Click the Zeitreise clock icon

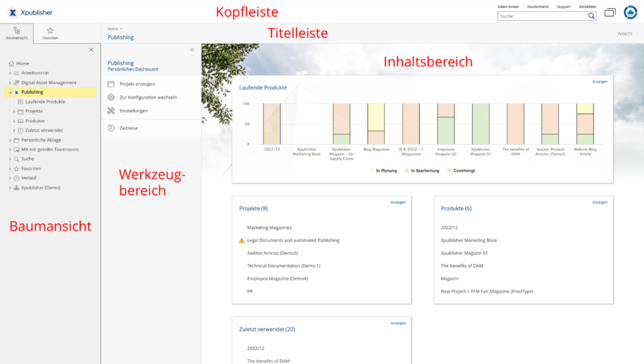pyautogui.click(x=111, y=128)
